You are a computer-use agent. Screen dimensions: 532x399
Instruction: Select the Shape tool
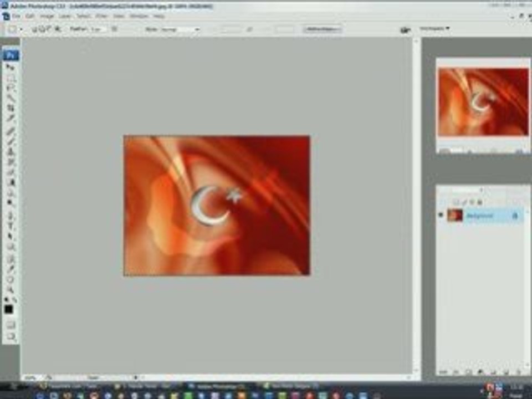[11, 247]
